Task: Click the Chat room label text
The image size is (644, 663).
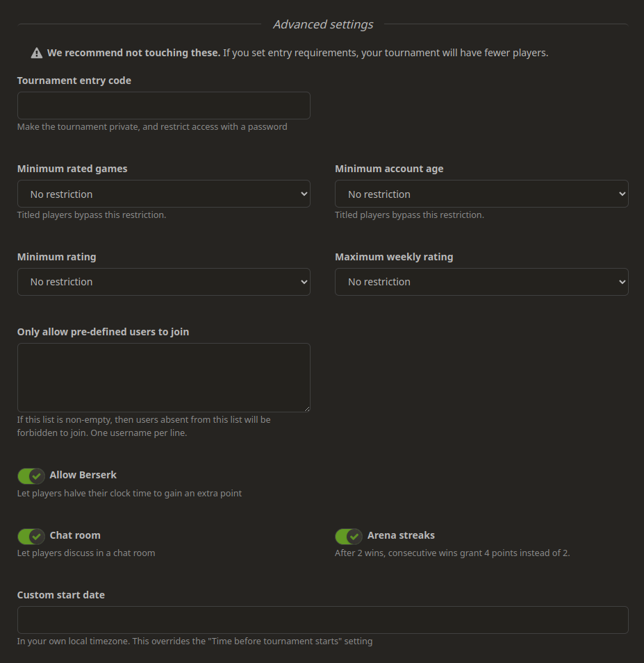Action: pos(75,535)
